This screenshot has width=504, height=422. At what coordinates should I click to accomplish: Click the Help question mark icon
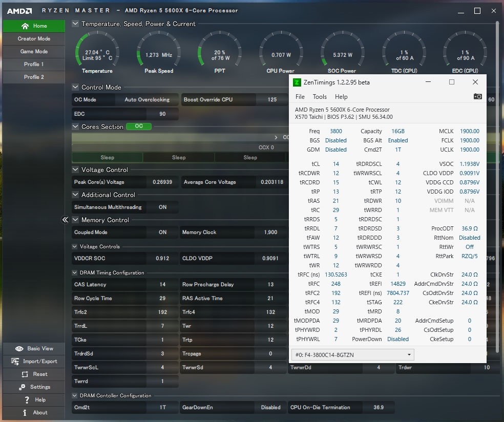[27, 400]
